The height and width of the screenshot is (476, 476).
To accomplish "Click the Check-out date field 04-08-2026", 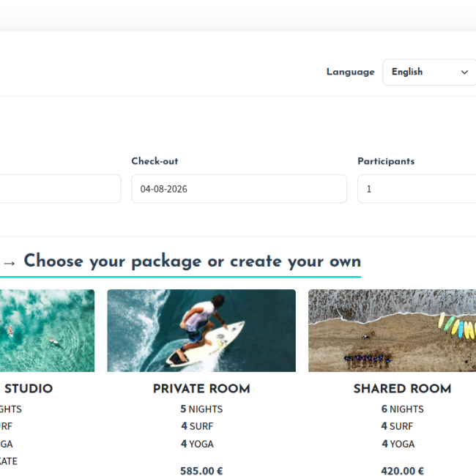I will tap(239, 189).
